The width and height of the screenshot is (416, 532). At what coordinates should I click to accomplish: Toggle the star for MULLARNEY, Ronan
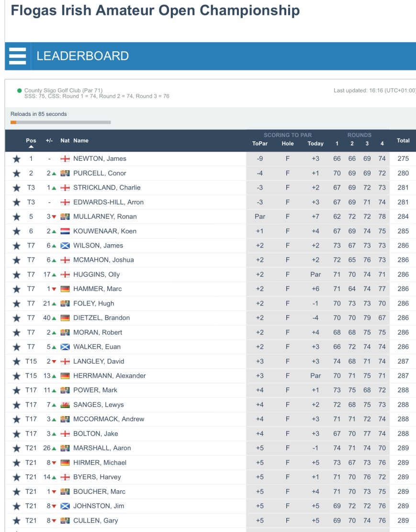coord(17,217)
